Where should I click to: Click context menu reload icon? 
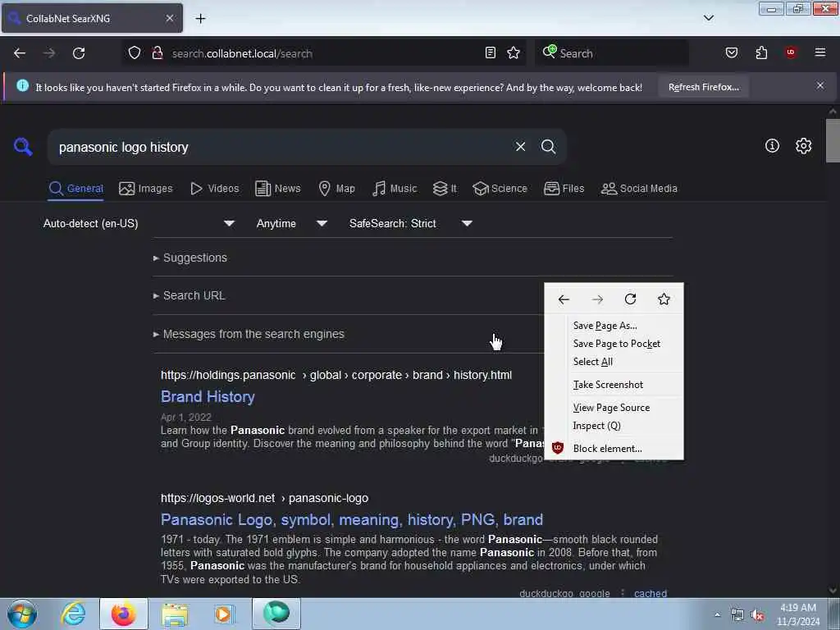coord(631,299)
